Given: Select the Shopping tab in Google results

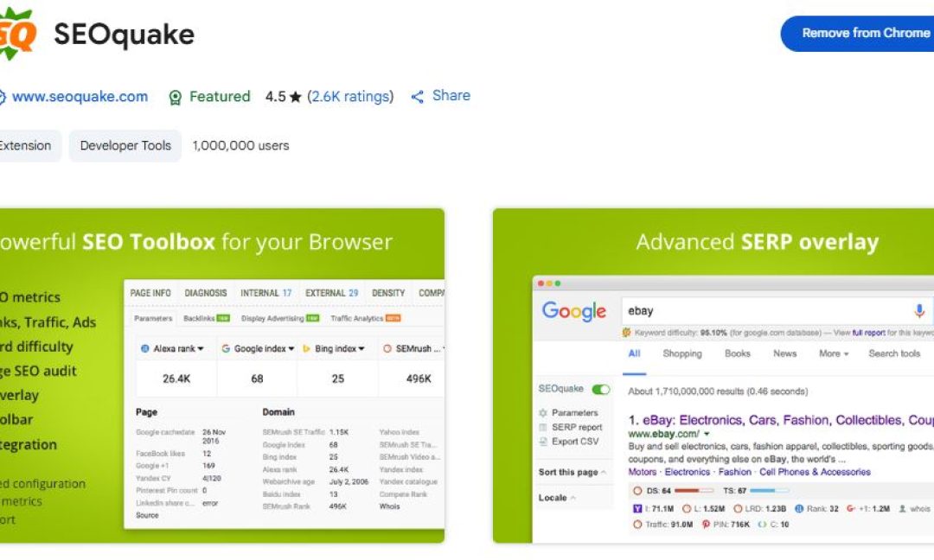Looking at the screenshot, I should (x=682, y=353).
